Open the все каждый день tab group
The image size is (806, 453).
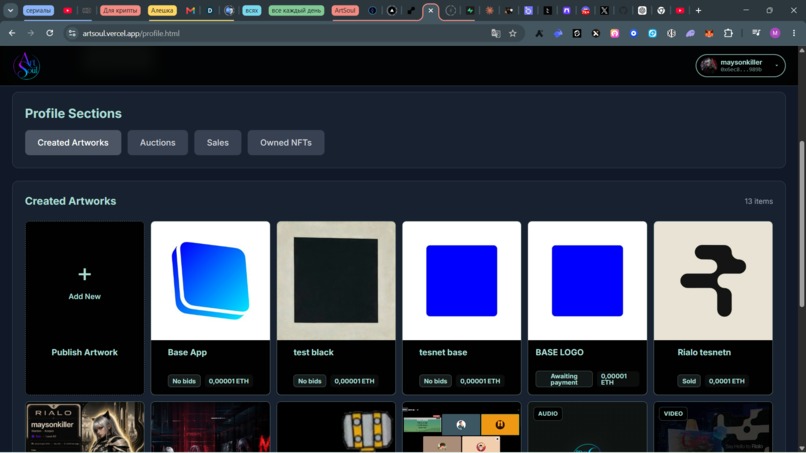coord(296,10)
